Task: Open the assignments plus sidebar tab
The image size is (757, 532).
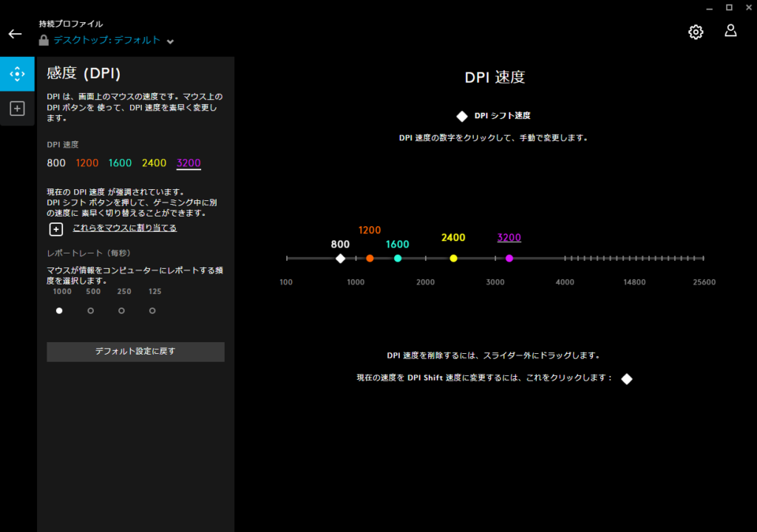Action: click(x=18, y=109)
